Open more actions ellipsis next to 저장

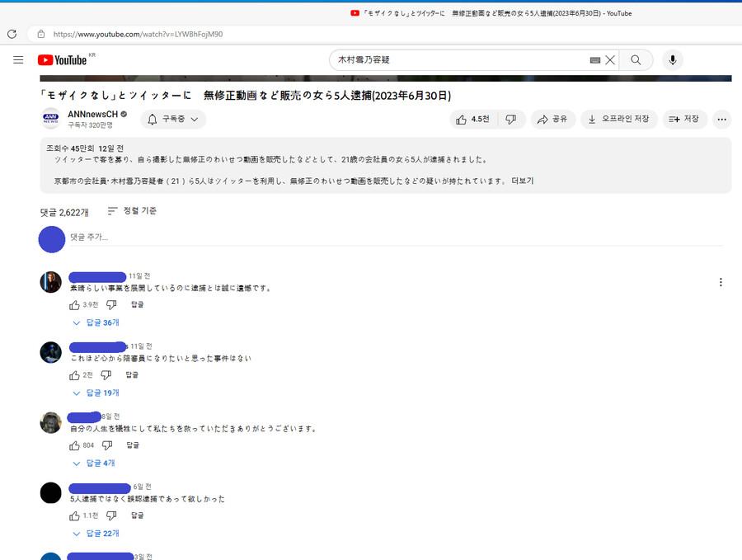(721, 120)
